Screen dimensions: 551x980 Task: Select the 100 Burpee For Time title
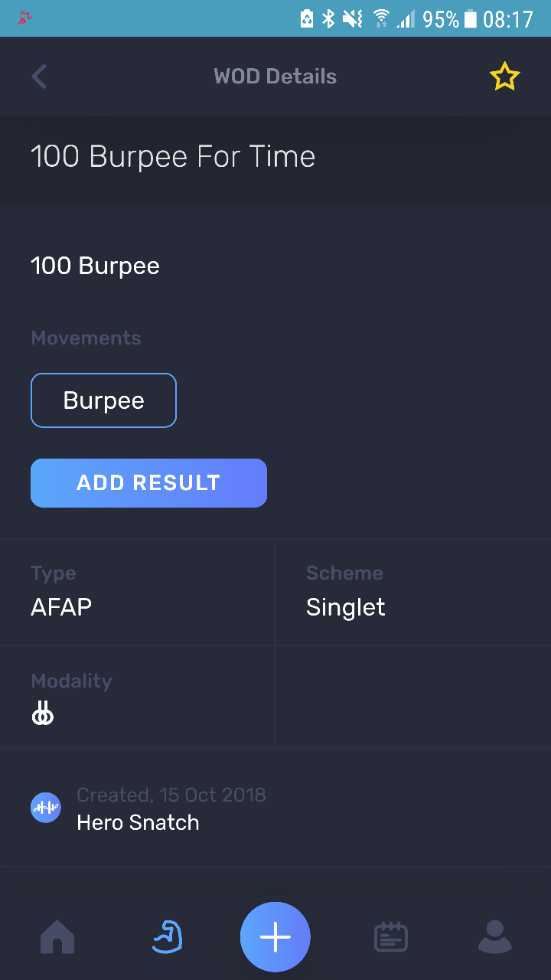click(x=173, y=157)
